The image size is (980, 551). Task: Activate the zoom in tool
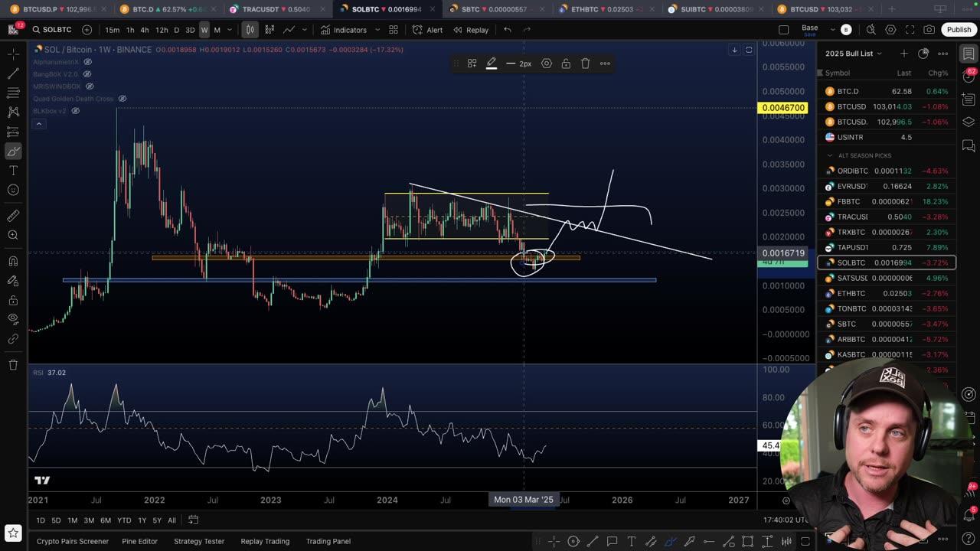pos(13,235)
